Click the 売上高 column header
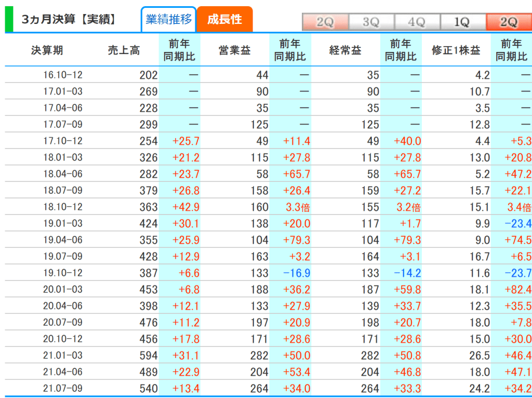The image size is (532, 398). coord(124,50)
